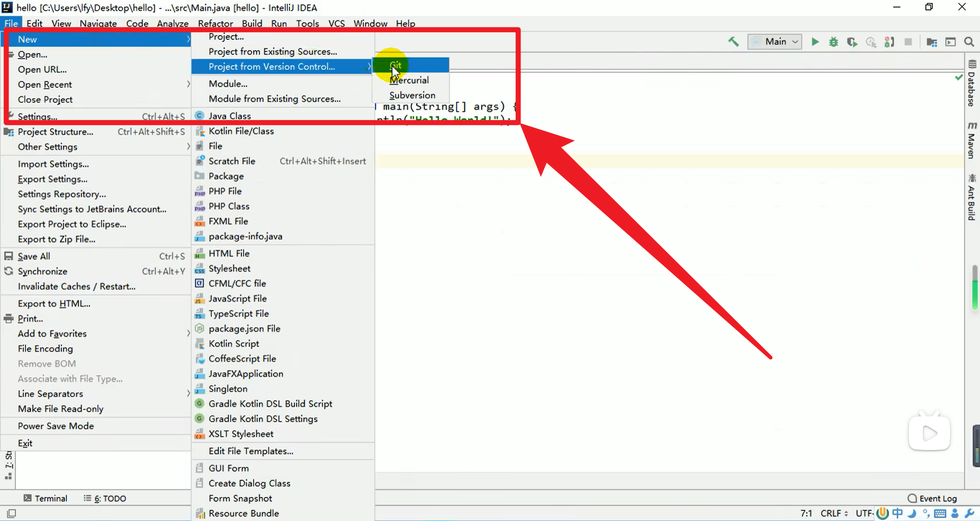Create a Scratch File
Image resolution: width=980 pixels, height=521 pixels.
pyautogui.click(x=283, y=161)
